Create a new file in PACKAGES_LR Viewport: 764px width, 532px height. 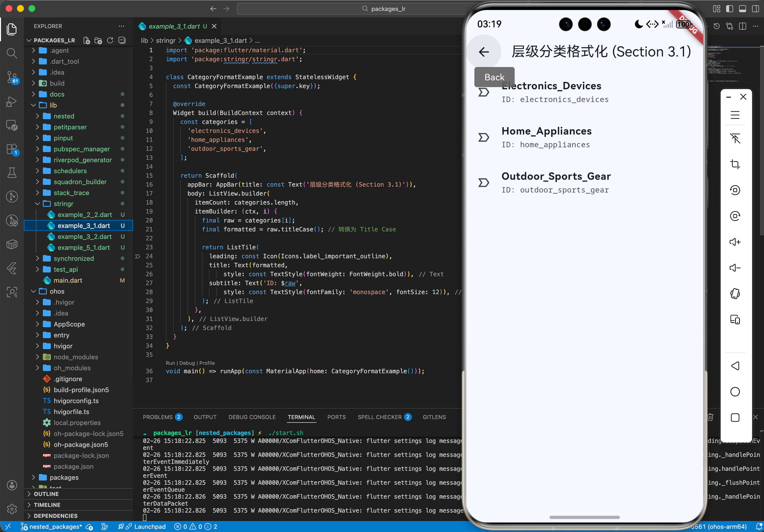[x=86, y=40]
